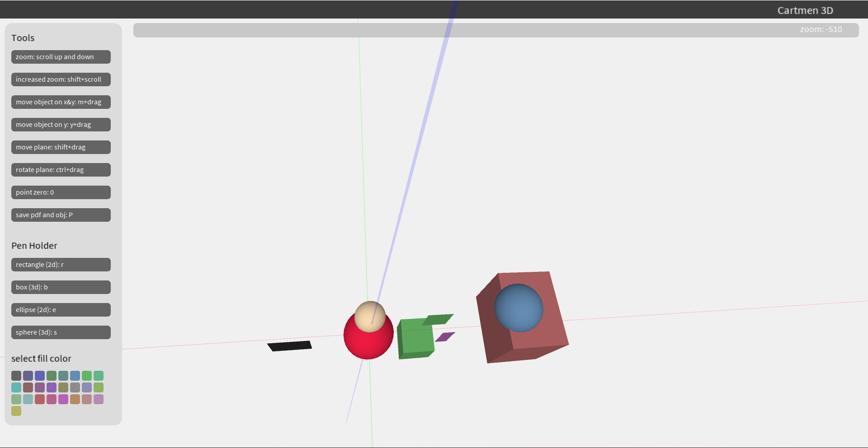868x448 pixels.
Task: Activate 'move object on y: y+drag' tool
Action: point(61,124)
